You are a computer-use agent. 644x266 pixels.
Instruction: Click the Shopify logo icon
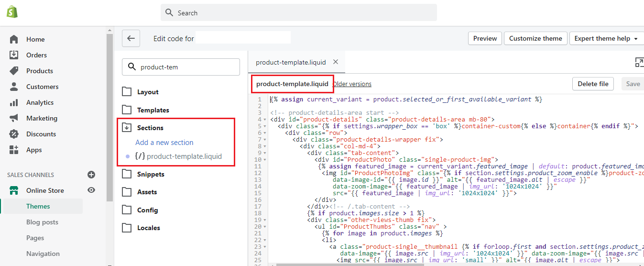coord(12,12)
